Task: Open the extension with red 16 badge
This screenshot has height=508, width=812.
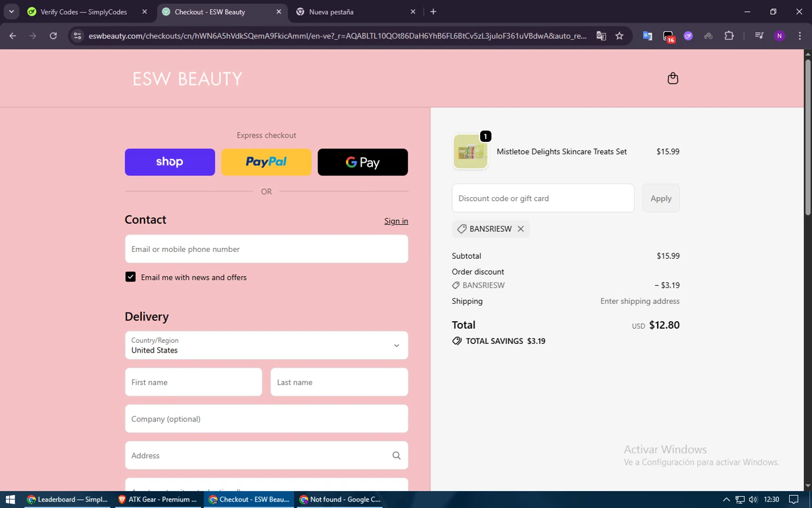Action: tap(669, 36)
